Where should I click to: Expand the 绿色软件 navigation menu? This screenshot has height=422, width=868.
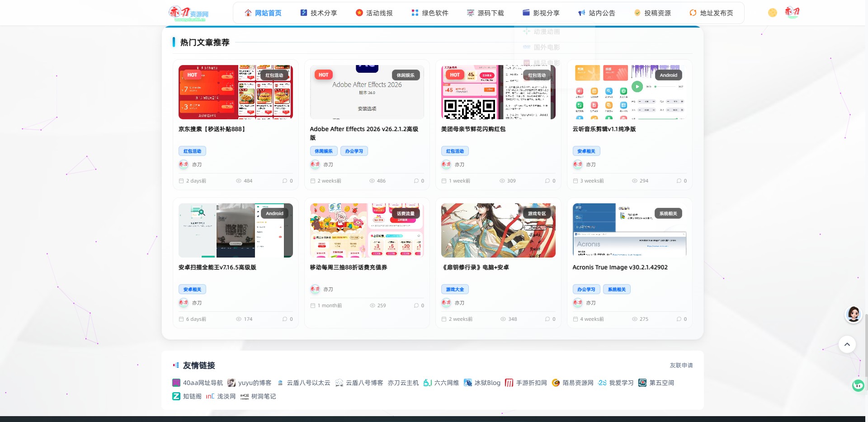(430, 13)
